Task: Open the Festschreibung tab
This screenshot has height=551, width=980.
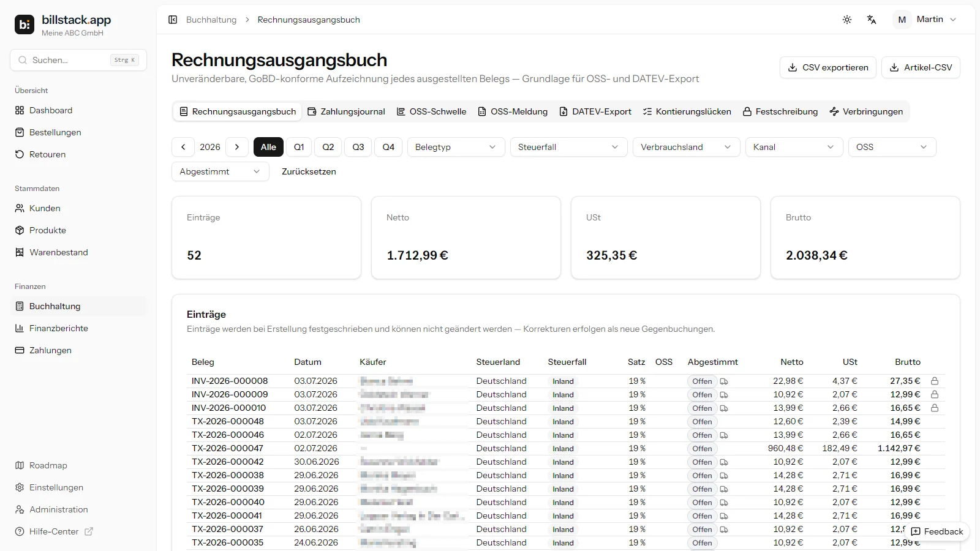Action: (x=780, y=111)
